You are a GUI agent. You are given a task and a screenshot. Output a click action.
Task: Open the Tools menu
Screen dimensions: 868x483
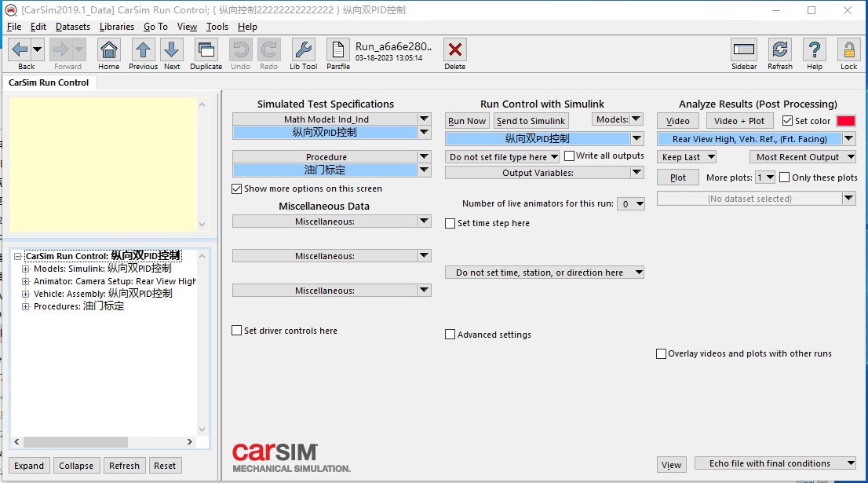click(217, 27)
